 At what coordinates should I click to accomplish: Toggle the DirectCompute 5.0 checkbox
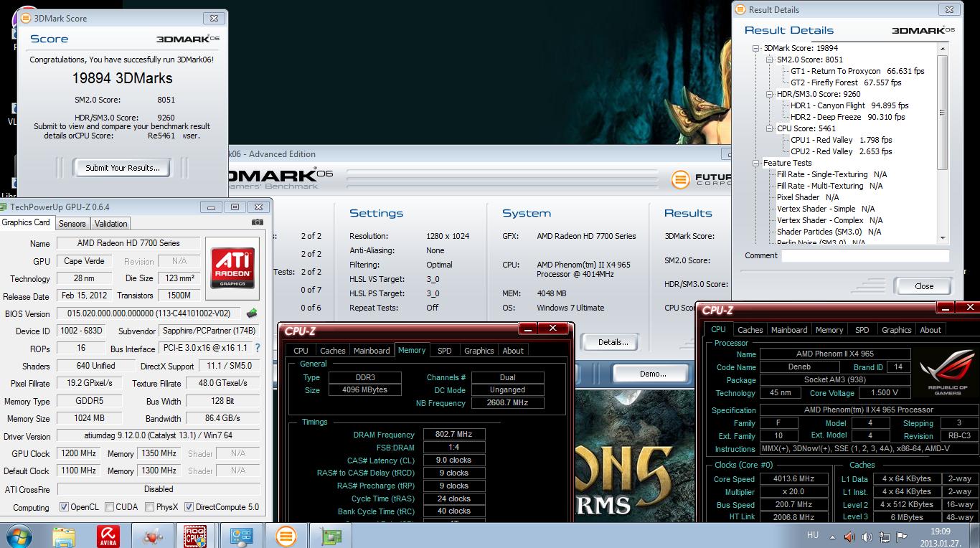(189, 507)
